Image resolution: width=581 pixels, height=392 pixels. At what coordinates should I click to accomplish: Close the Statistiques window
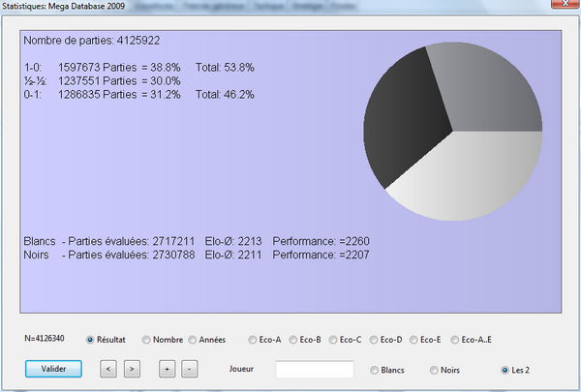pos(566,4)
